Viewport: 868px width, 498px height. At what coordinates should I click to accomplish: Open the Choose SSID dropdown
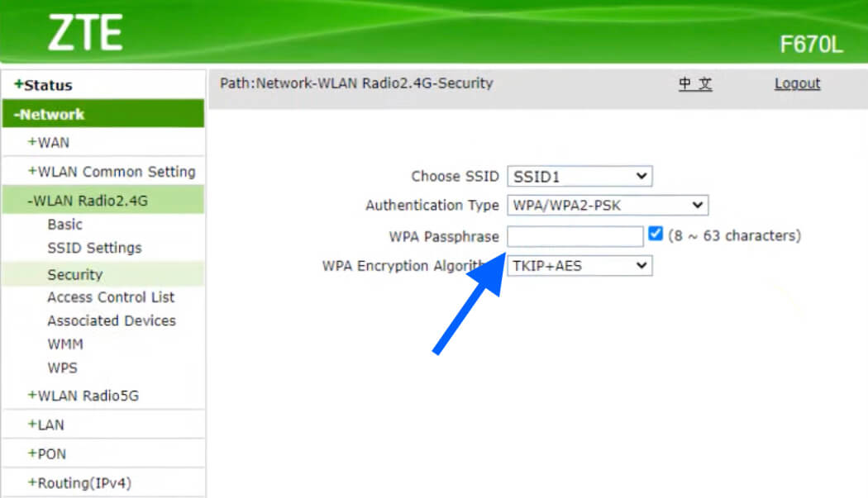[579, 176]
